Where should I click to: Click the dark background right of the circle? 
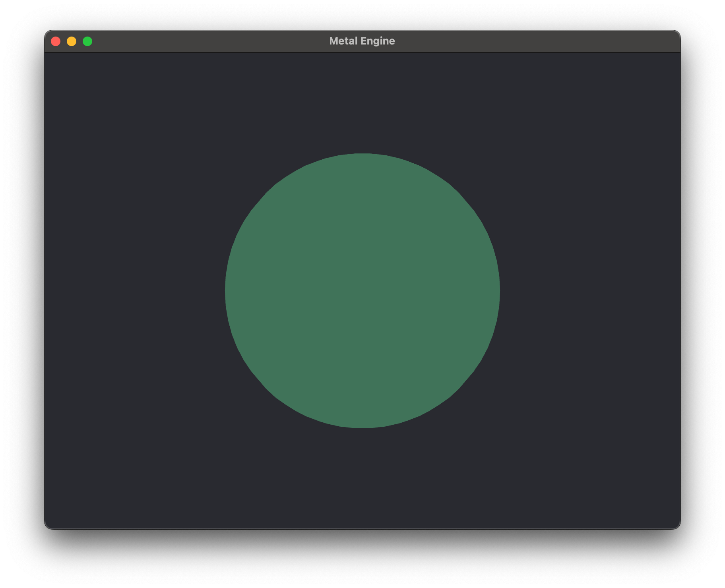tap(588, 291)
